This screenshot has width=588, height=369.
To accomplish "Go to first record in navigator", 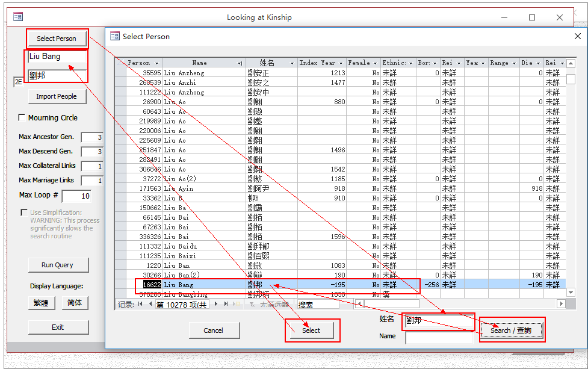I will [140, 305].
